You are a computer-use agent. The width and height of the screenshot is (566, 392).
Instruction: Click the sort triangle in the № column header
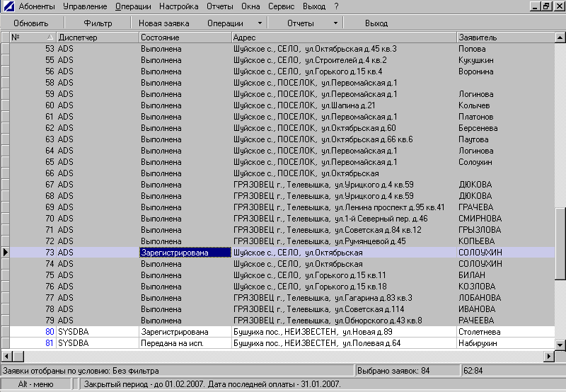point(50,37)
